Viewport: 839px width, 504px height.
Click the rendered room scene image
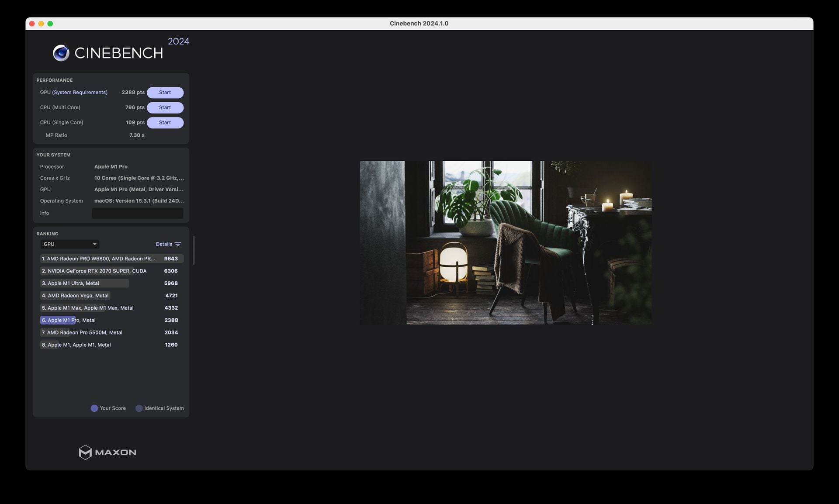(506, 243)
